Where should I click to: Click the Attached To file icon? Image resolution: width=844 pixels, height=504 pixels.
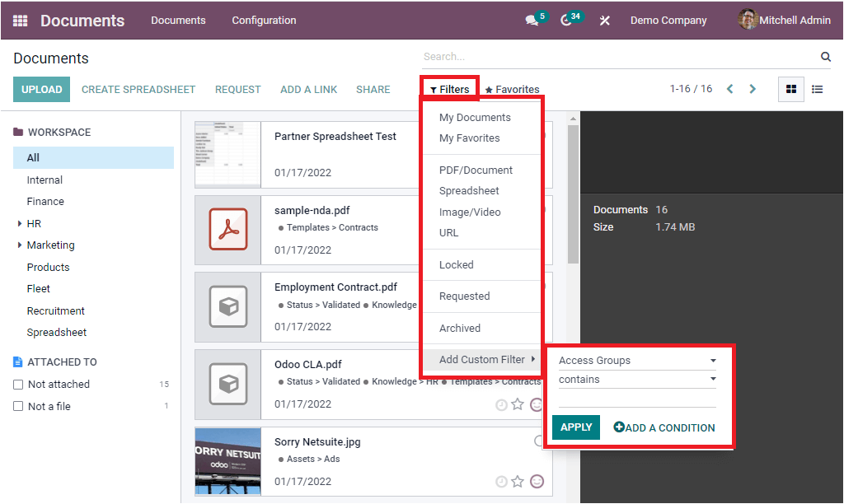pos(18,362)
